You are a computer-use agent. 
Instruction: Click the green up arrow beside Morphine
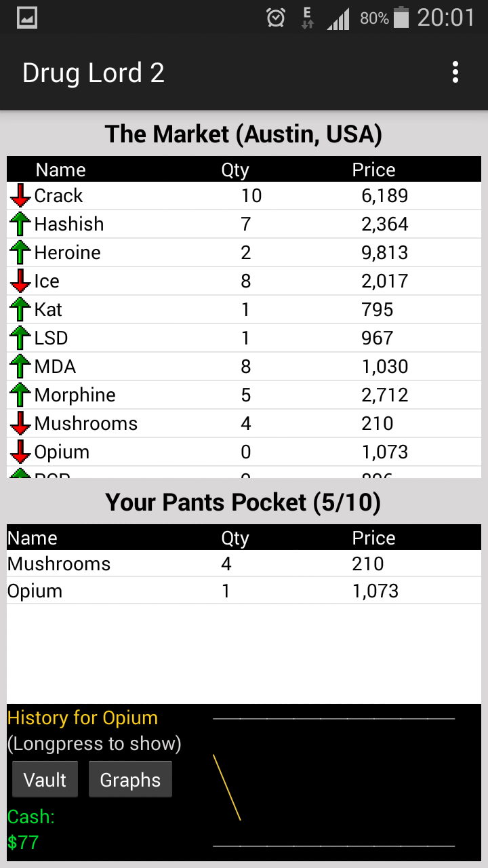coord(20,395)
